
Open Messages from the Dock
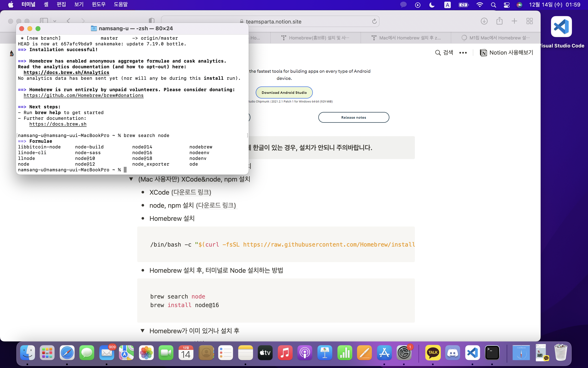87,352
